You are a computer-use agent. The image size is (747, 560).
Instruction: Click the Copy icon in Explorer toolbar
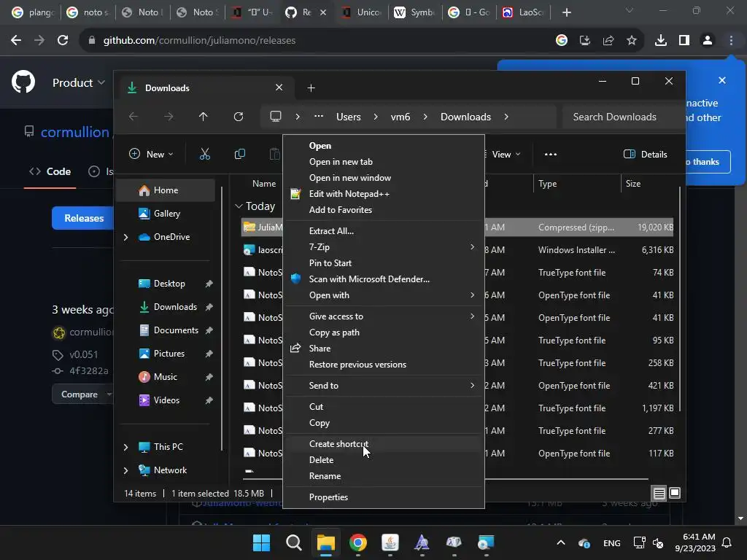[239, 154]
